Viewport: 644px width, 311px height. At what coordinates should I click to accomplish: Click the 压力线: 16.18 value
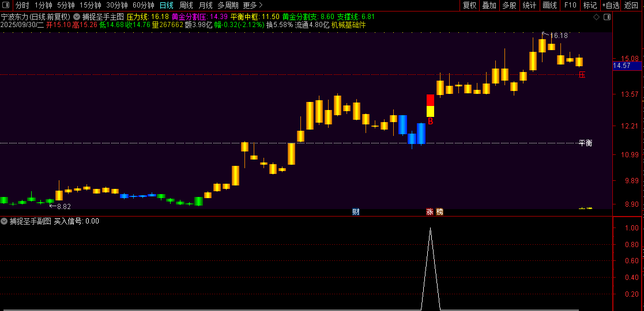point(148,17)
